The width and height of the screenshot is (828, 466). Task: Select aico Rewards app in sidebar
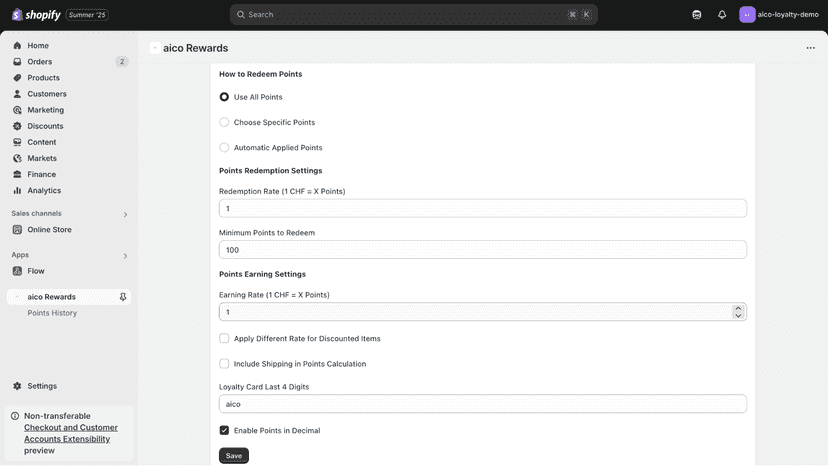69,297
